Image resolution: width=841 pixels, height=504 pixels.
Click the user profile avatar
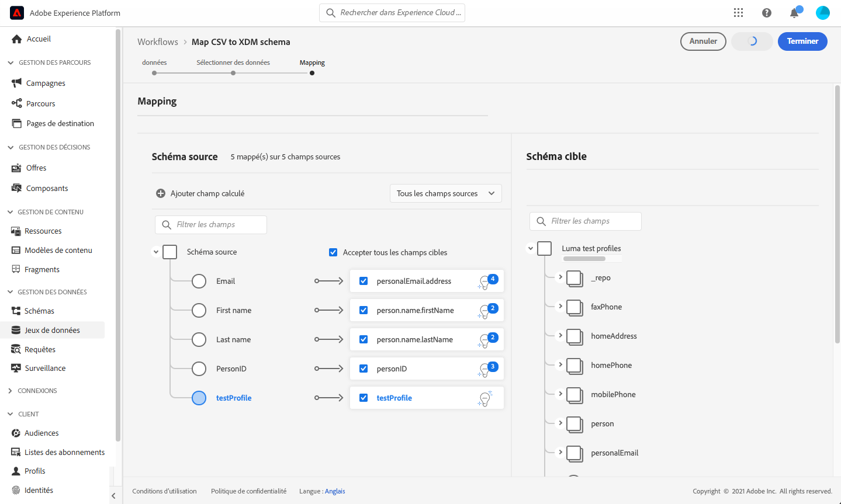tap(823, 13)
